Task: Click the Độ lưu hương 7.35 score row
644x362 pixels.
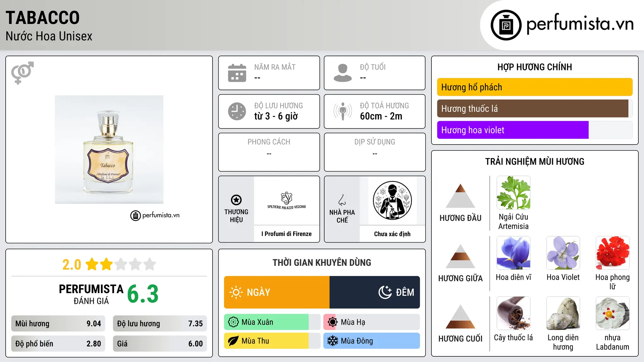Action: click(160, 324)
